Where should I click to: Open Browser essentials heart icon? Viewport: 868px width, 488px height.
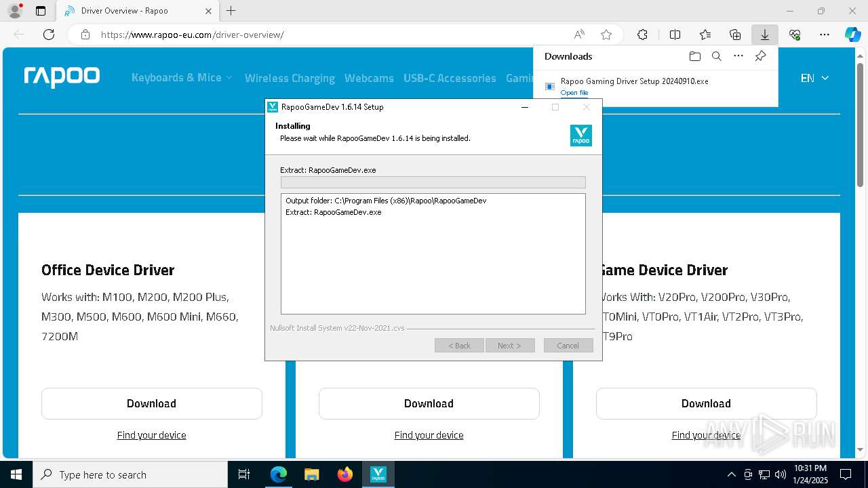pos(795,35)
